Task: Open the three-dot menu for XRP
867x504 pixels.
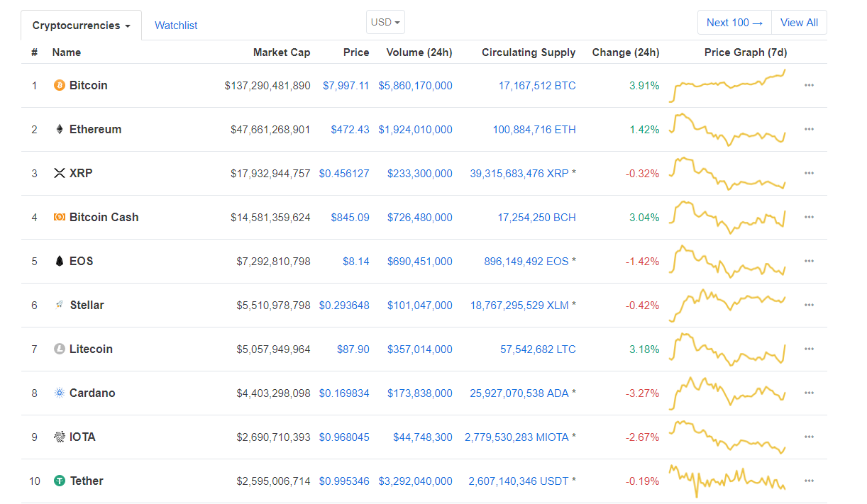Action: (809, 173)
